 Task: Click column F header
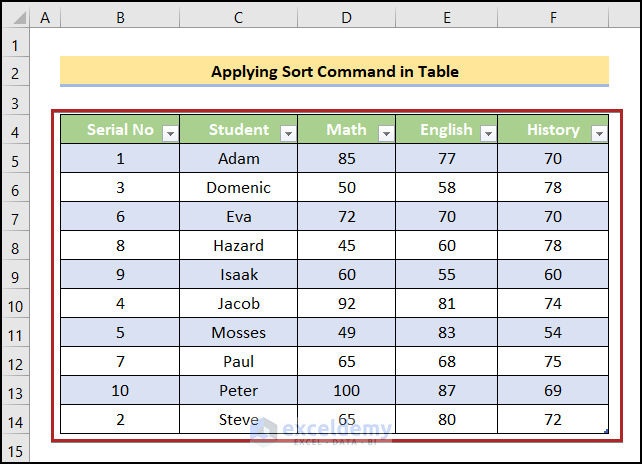pyautogui.click(x=553, y=18)
